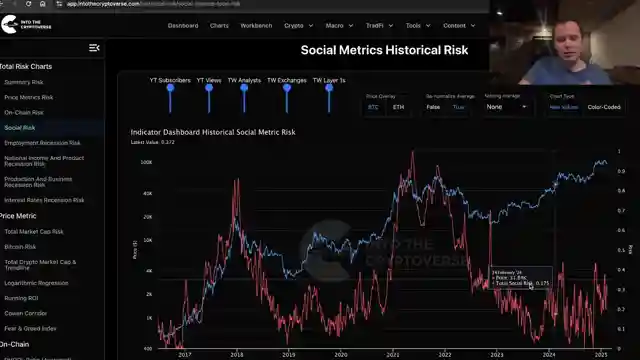Open Production And Business Recession Risk
This screenshot has height=360, width=640.
(x=38, y=182)
